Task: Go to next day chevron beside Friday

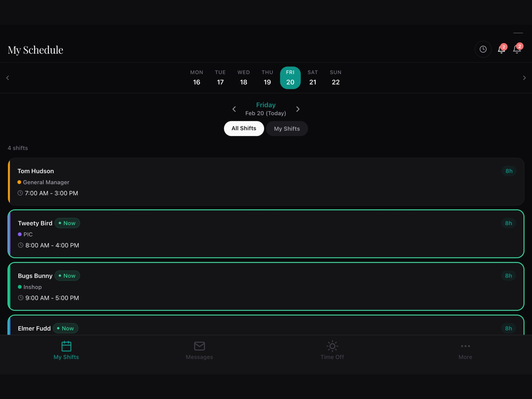Action: pos(298,109)
